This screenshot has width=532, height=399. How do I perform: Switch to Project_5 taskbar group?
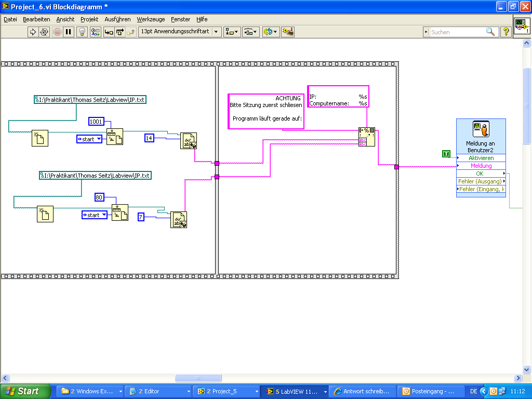(x=226, y=391)
